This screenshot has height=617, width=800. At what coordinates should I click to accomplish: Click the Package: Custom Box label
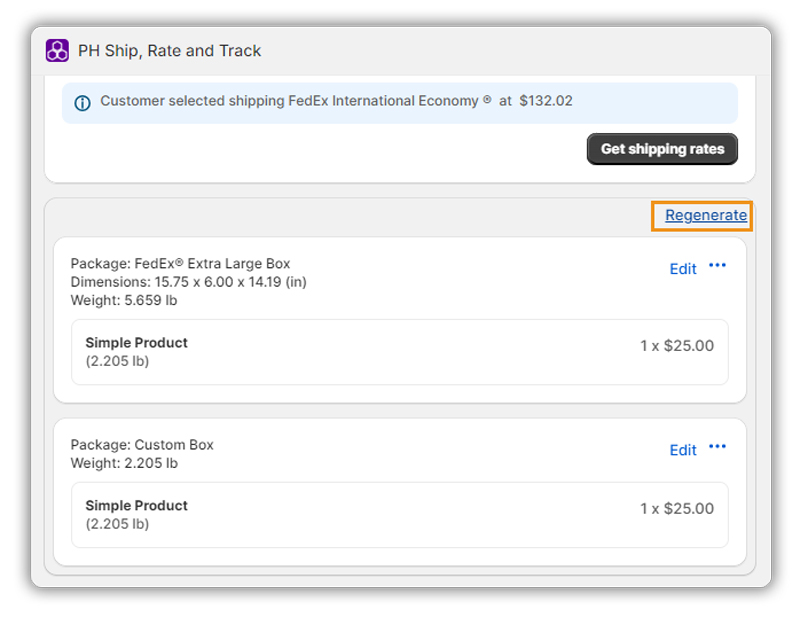(x=142, y=445)
